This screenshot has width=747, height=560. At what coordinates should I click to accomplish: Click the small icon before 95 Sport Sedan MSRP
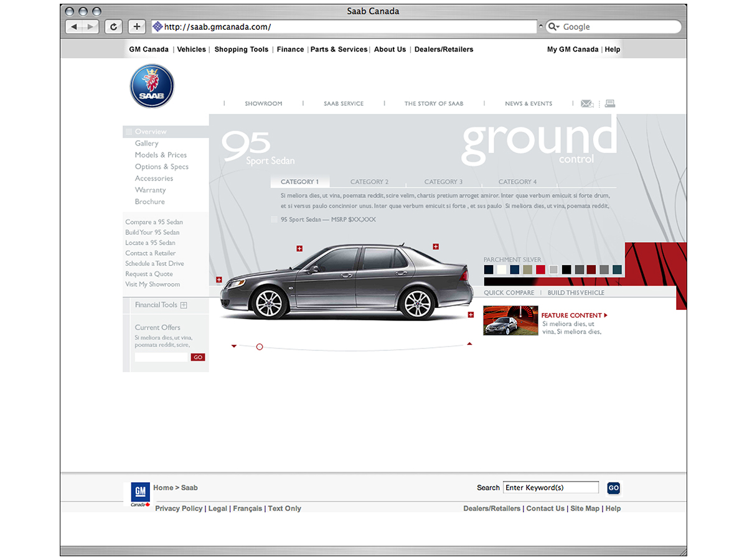[x=275, y=220]
